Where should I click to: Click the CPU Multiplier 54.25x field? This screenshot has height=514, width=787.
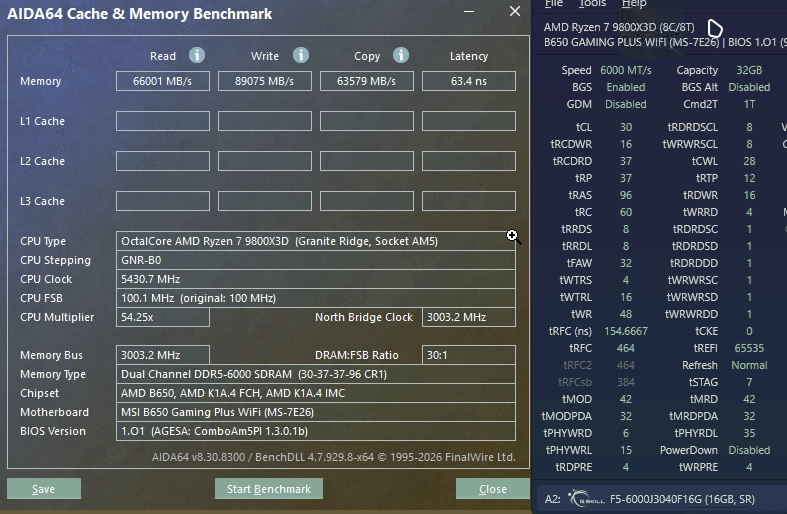click(x=163, y=317)
